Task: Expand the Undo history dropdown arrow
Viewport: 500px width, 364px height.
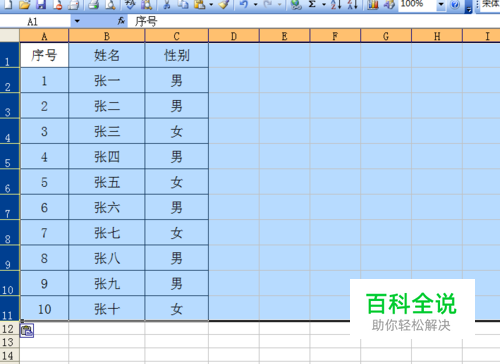Action: coord(256,4)
